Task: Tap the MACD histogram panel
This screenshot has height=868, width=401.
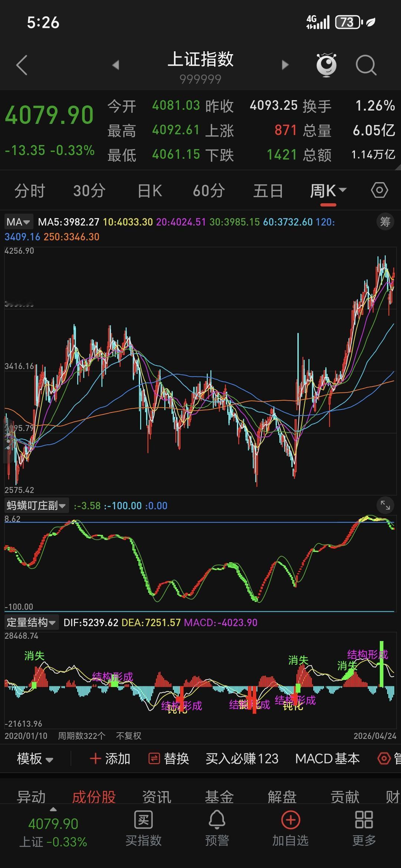Action: [200, 680]
